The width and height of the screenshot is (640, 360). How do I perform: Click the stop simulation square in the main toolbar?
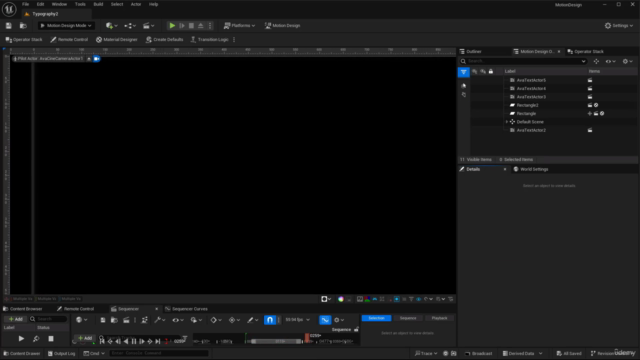pyautogui.click(x=191, y=26)
